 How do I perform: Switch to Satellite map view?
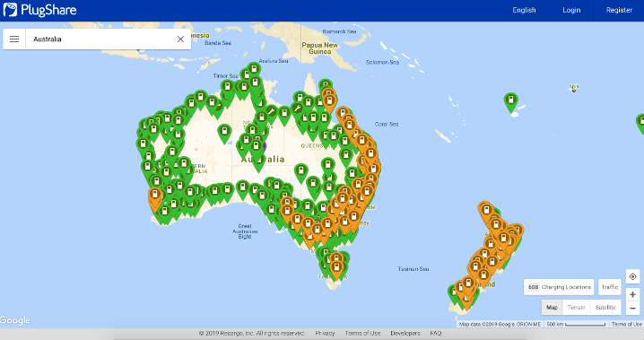pyautogui.click(x=605, y=307)
